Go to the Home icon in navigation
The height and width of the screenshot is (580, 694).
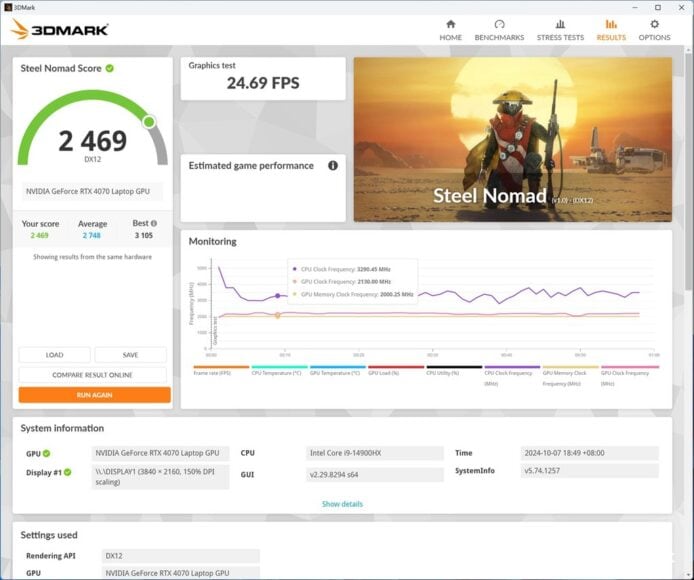point(450,24)
